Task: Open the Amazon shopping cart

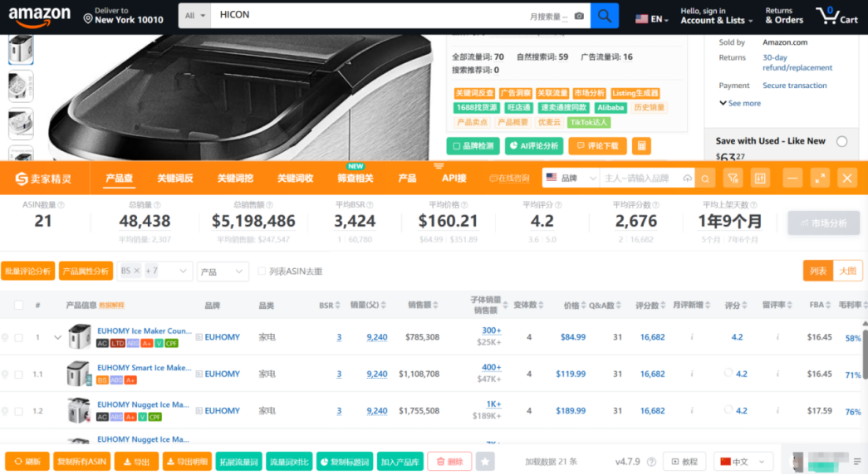Action: [x=837, y=16]
